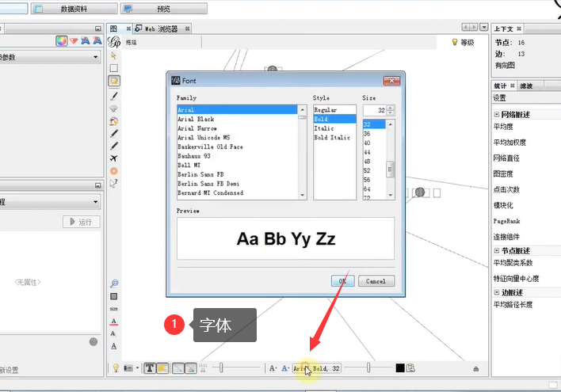Switch to the 预览 tab

[164, 9]
